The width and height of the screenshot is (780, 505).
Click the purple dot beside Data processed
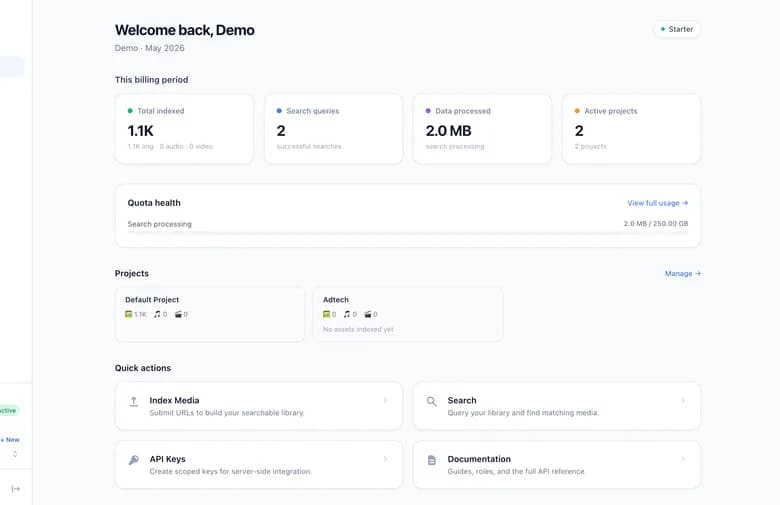click(x=428, y=110)
